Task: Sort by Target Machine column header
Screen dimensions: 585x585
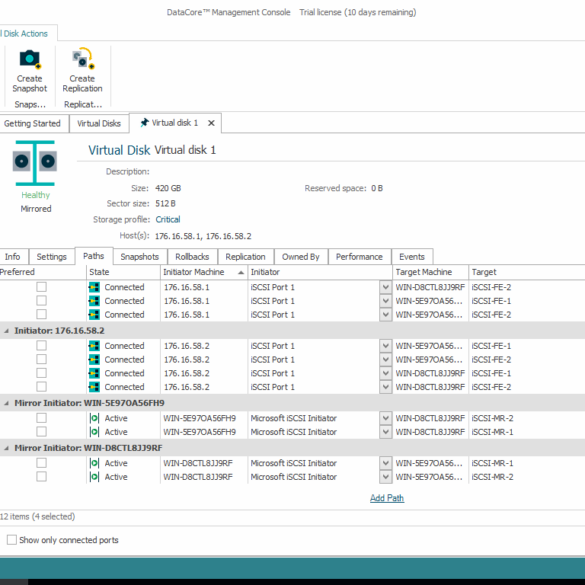Action: pos(431,272)
